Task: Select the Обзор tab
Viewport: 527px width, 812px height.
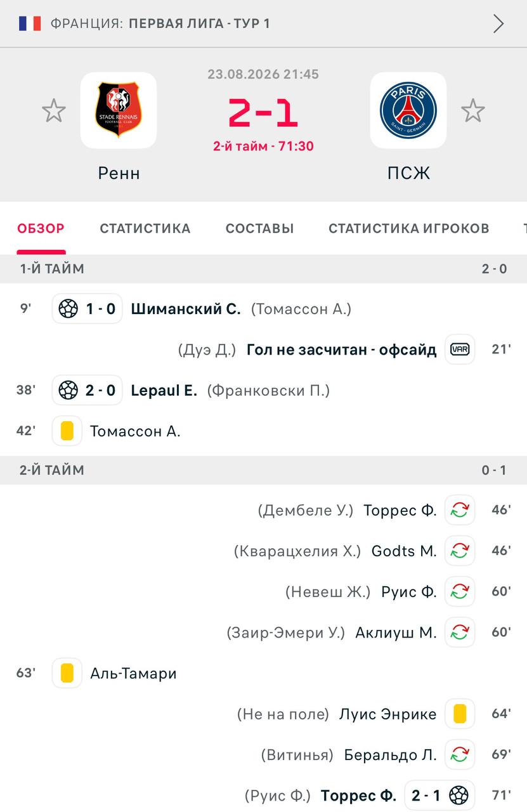Action: (41, 228)
